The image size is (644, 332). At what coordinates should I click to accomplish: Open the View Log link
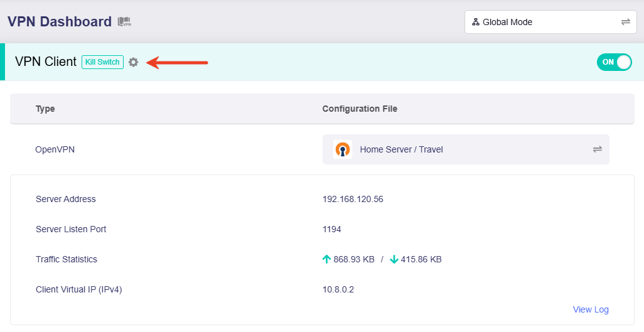point(590,309)
